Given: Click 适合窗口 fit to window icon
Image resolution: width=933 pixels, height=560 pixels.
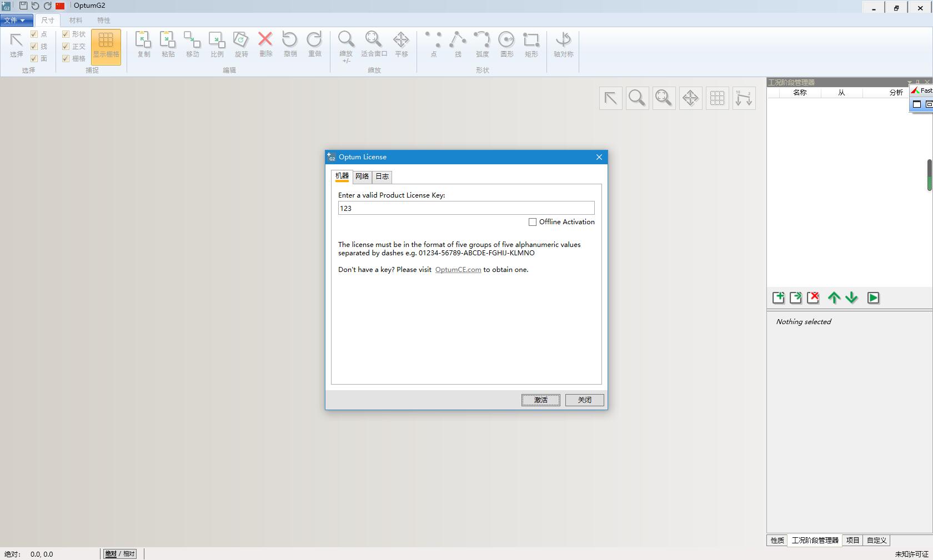Looking at the screenshot, I should [374, 44].
